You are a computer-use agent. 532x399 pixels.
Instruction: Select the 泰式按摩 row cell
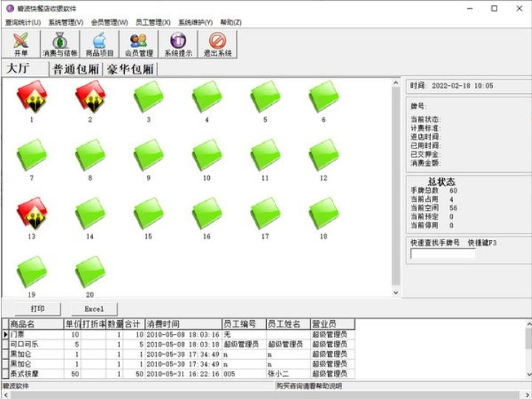coord(36,374)
